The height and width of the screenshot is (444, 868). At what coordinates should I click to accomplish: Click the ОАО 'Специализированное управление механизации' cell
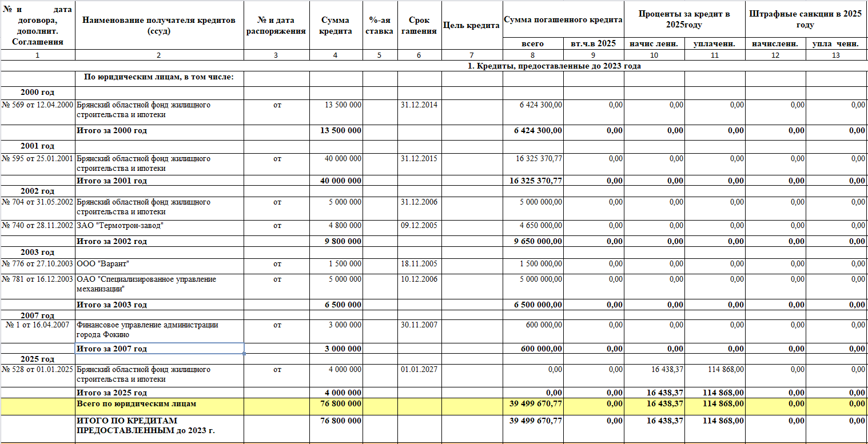tap(159, 284)
